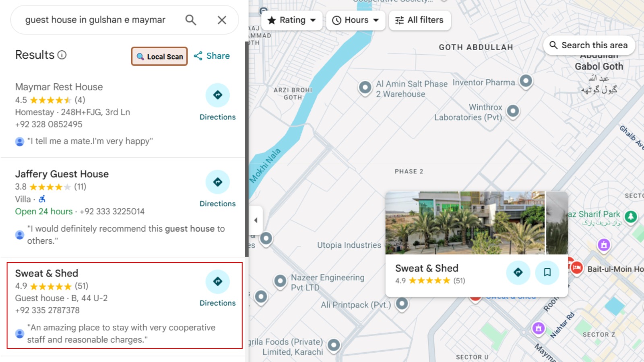Click the Nazeer Engineering Pvt LTD marker
The image size is (644, 362).
280,281
